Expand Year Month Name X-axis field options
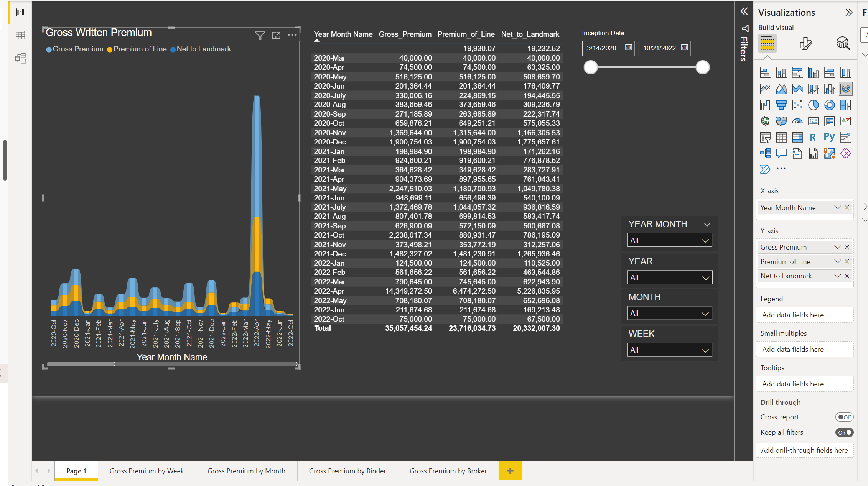The height and width of the screenshot is (486, 868). click(838, 207)
